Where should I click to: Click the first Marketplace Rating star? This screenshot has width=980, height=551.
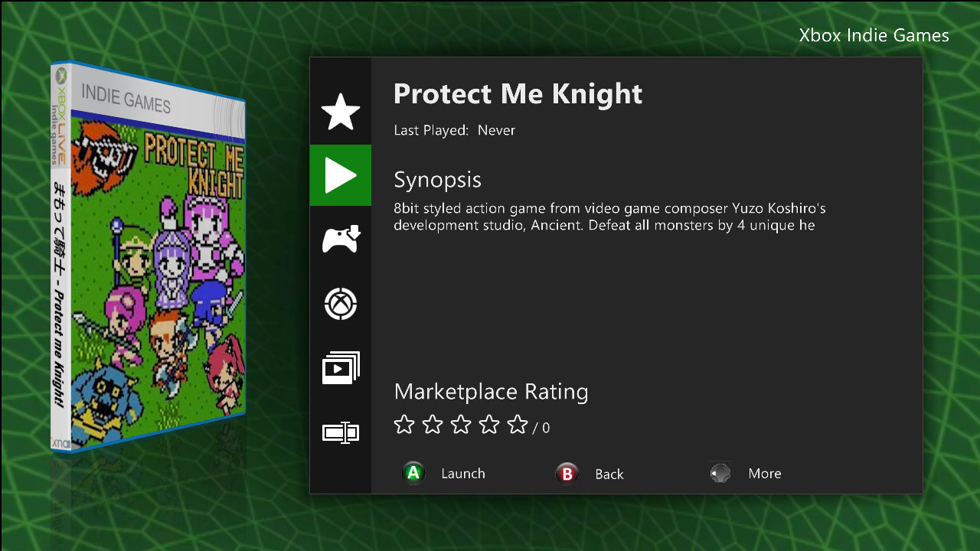(403, 425)
